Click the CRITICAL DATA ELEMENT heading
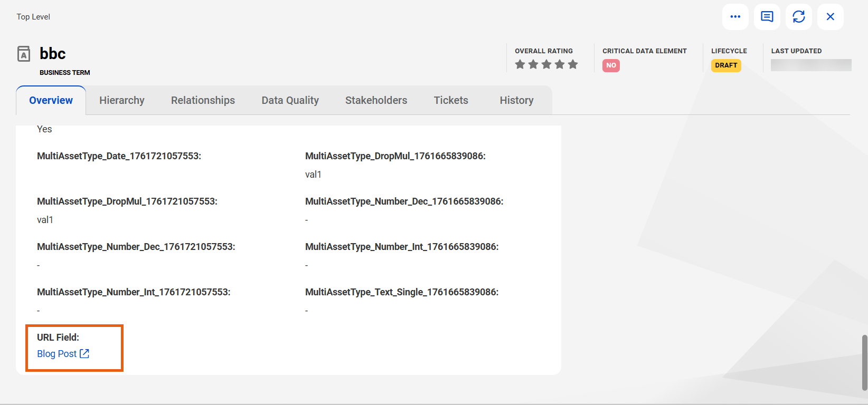 coord(645,51)
